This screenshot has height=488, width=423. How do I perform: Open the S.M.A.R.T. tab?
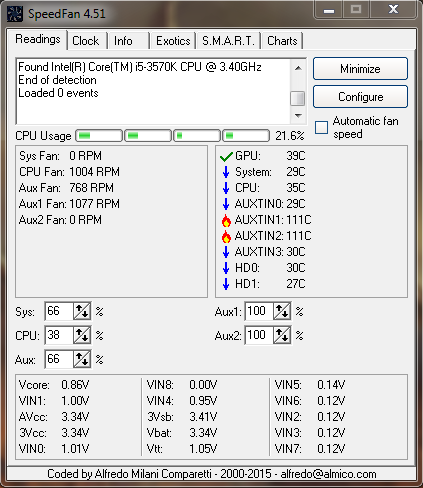point(228,41)
